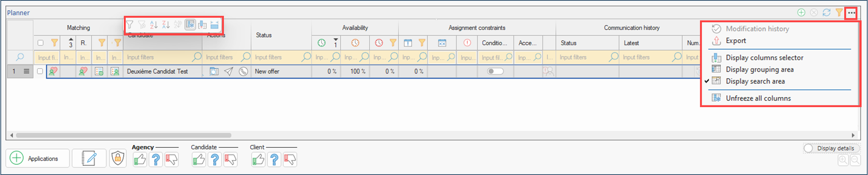
Task: Toggle the Conditional switch in the row
Action: pos(495,71)
